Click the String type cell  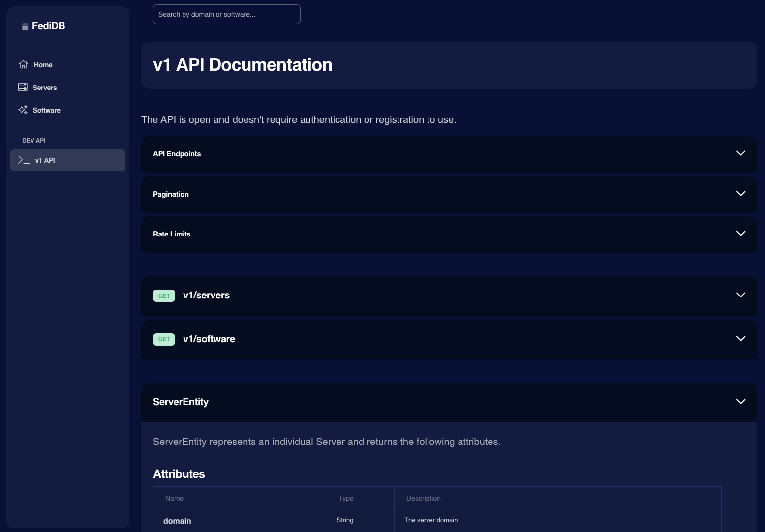(x=345, y=520)
